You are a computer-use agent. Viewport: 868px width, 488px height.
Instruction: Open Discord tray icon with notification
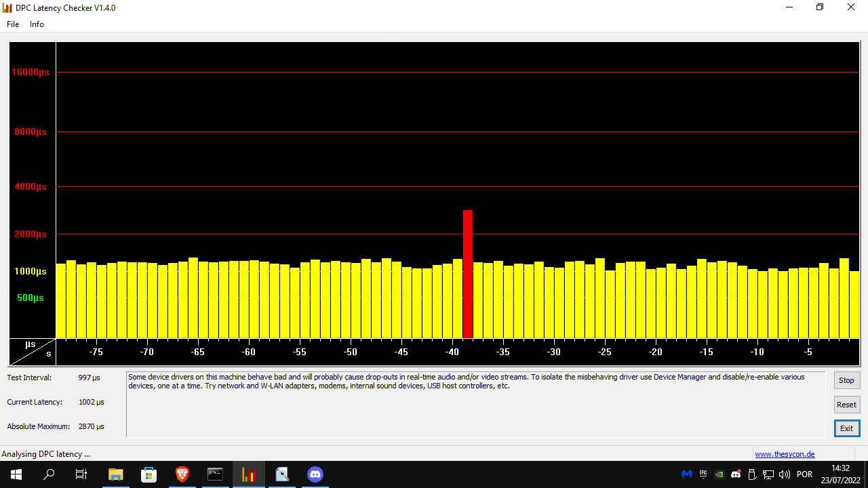(736, 474)
